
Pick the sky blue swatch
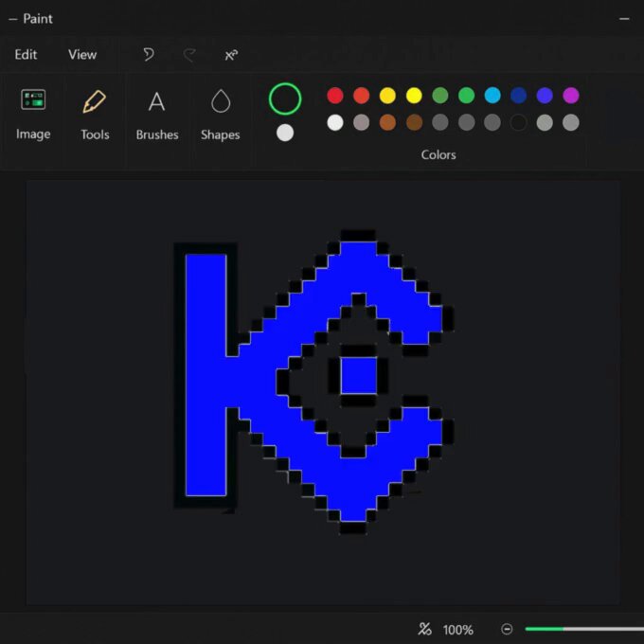(x=492, y=96)
